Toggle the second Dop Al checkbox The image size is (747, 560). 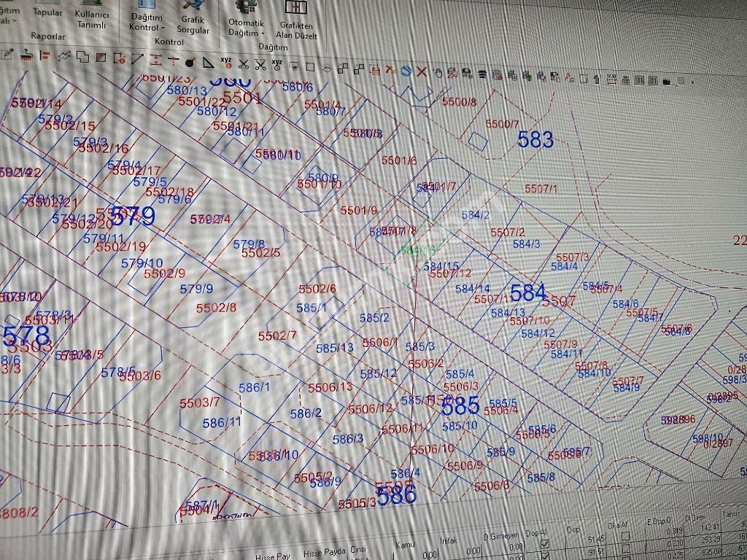pyautogui.click(x=545, y=556)
